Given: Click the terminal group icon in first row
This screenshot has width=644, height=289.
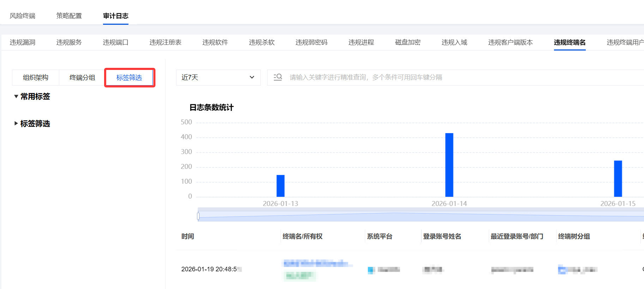Looking at the screenshot, I should (562, 270).
